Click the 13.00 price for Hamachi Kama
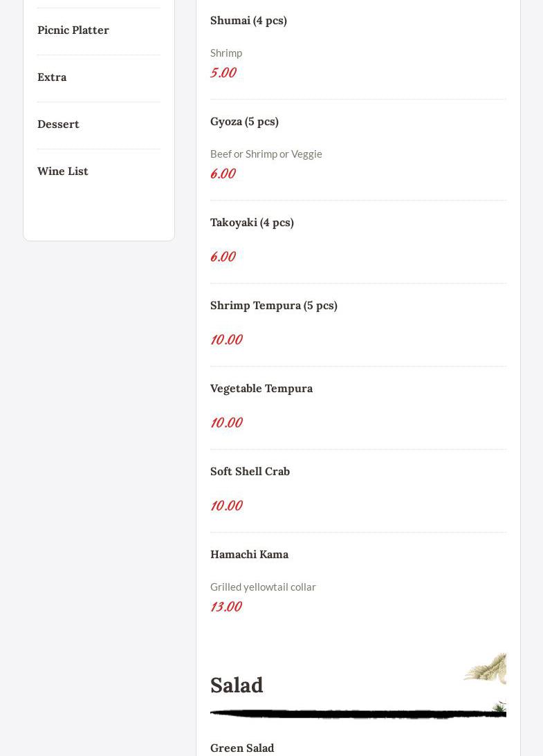 (226, 607)
